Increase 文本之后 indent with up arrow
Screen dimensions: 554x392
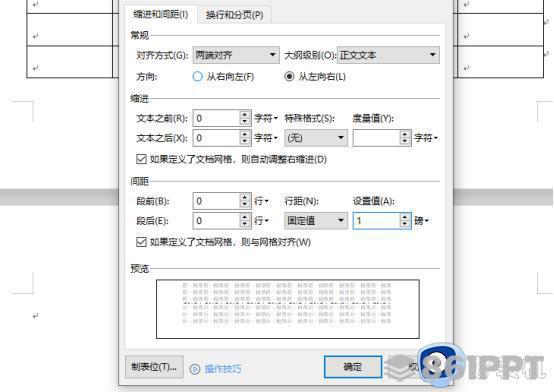(x=245, y=134)
